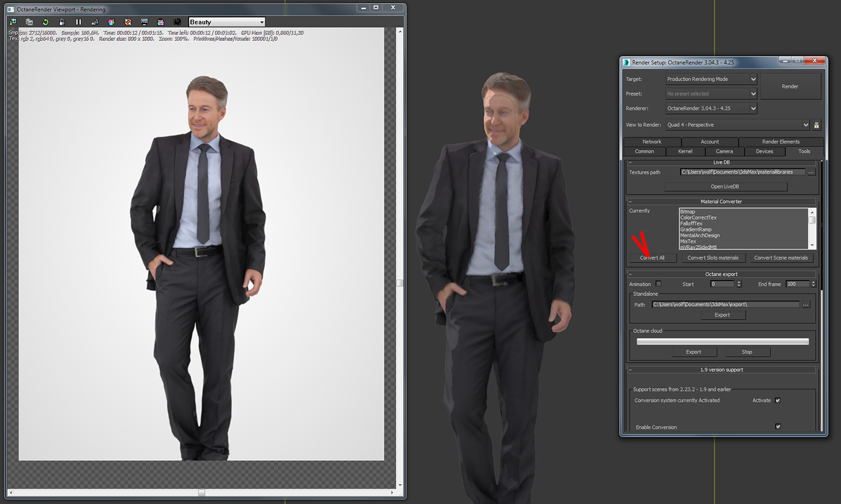Open the Target rendering mode dropdown
841x504 pixels.
tap(711, 79)
